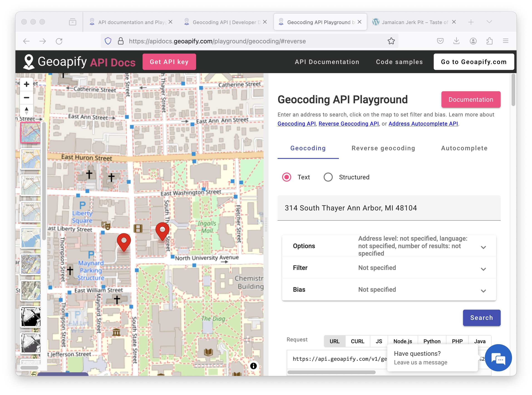Show tracking protection shield info
The width and height of the screenshot is (532, 395).
tap(108, 41)
